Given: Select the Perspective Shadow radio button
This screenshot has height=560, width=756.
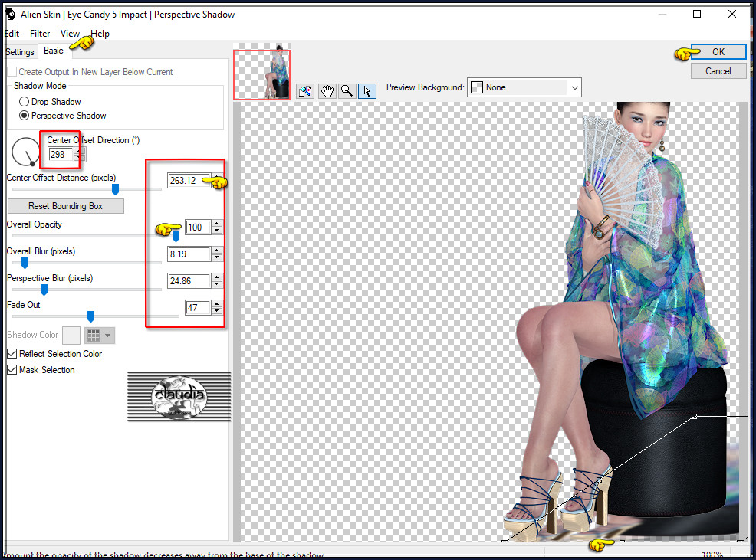Looking at the screenshot, I should (x=24, y=116).
